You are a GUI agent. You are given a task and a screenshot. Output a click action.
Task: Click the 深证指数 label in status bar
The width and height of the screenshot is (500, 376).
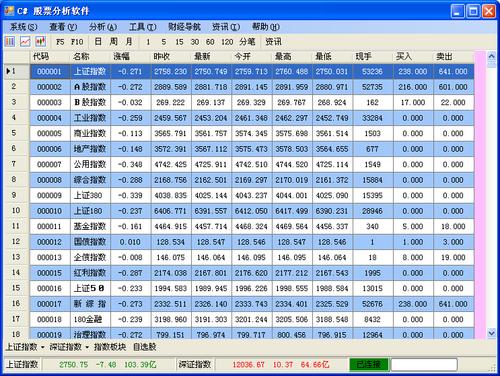[195, 364]
